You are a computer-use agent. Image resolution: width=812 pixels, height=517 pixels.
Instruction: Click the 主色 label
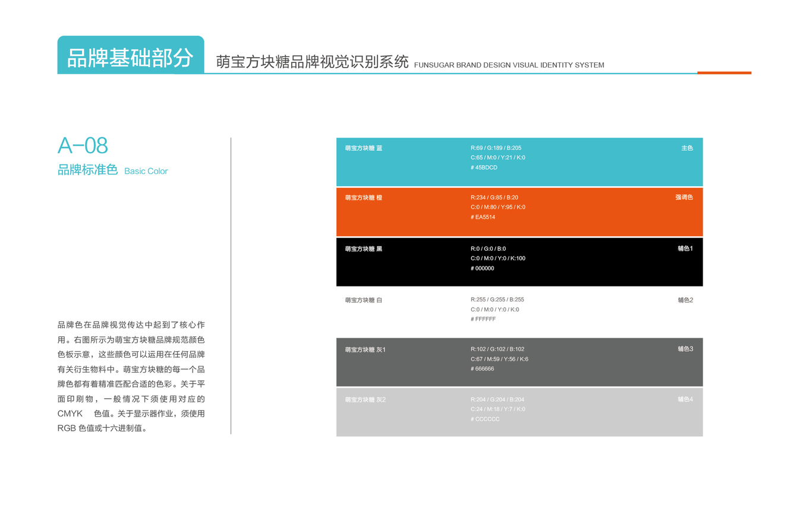[687, 147]
